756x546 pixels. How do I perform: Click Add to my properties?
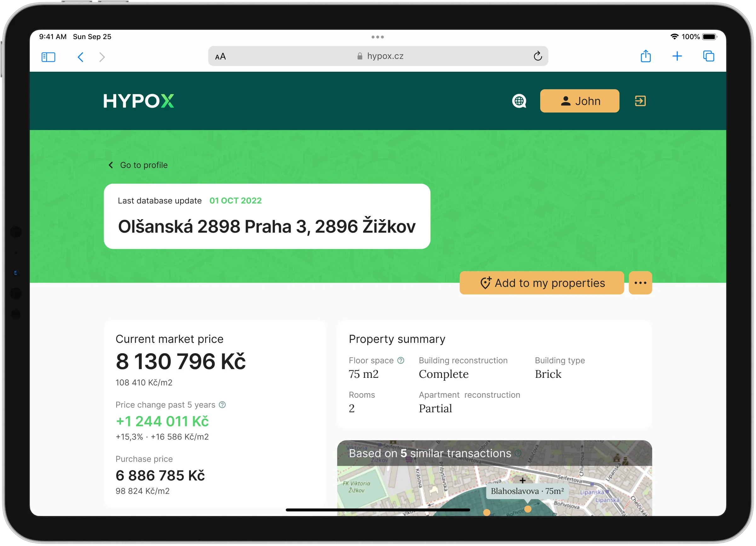(x=542, y=283)
